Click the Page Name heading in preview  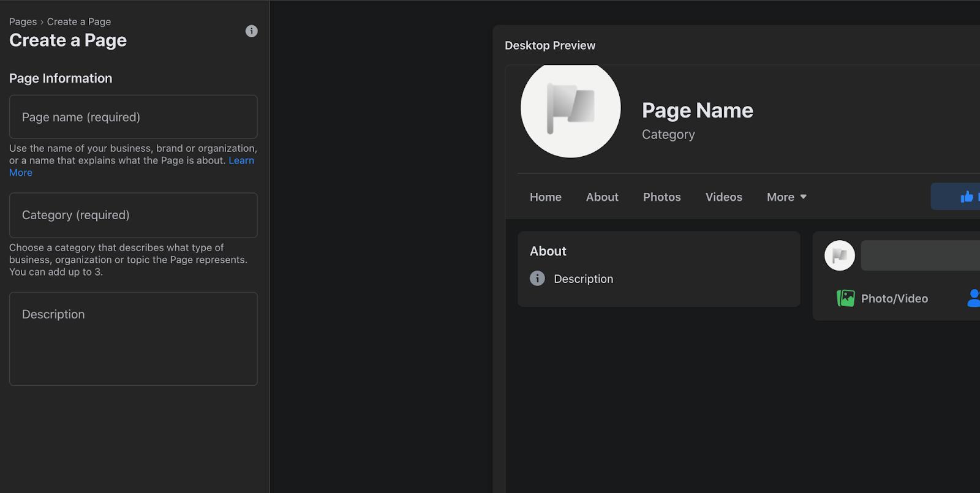pyautogui.click(x=698, y=110)
